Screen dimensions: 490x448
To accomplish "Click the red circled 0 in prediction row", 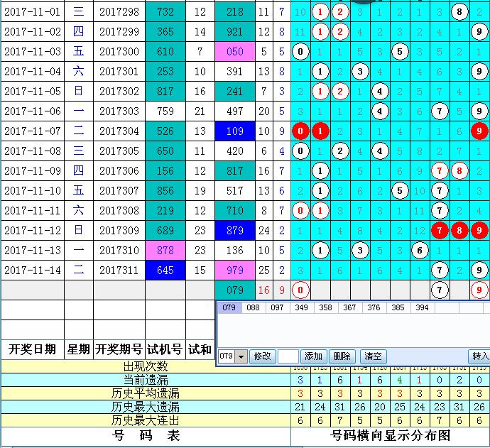I will [x=300, y=290].
